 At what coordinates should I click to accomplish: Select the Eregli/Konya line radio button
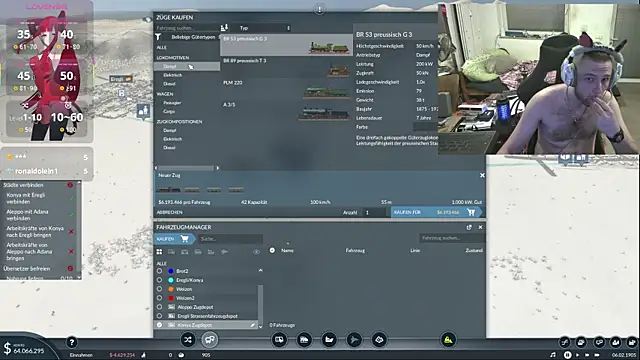160,280
